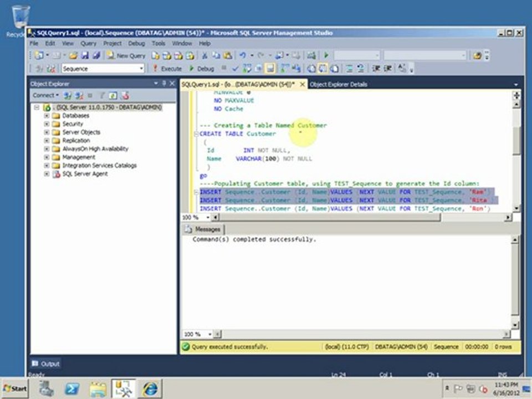Select the Replication folder item
Viewport: 532px width, 399px height.
click(x=76, y=140)
